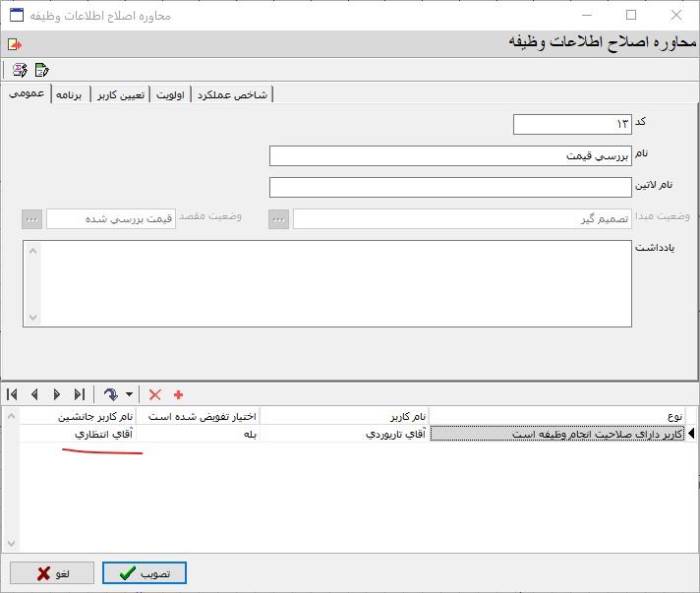Go to previous record in the grid navigator

click(x=34, y=394)
